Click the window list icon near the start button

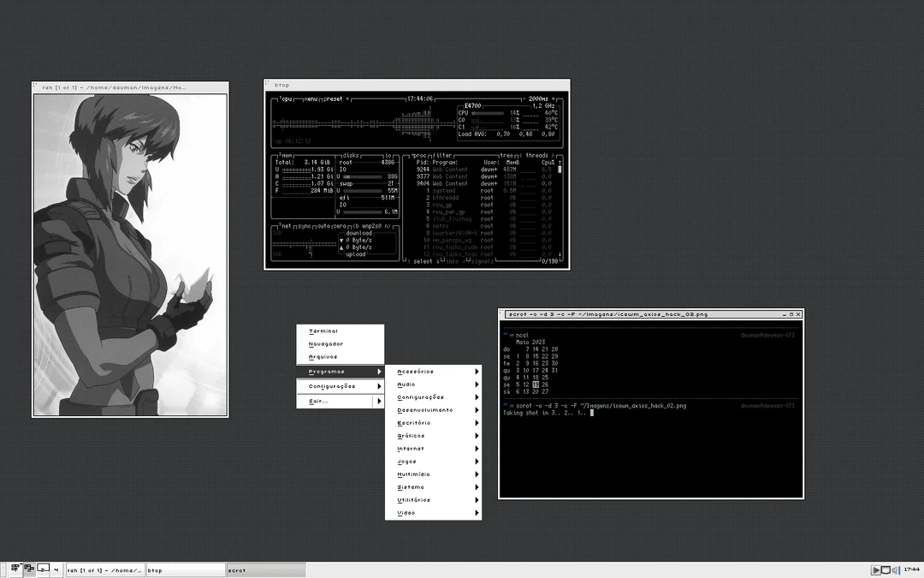pos(28,569)
